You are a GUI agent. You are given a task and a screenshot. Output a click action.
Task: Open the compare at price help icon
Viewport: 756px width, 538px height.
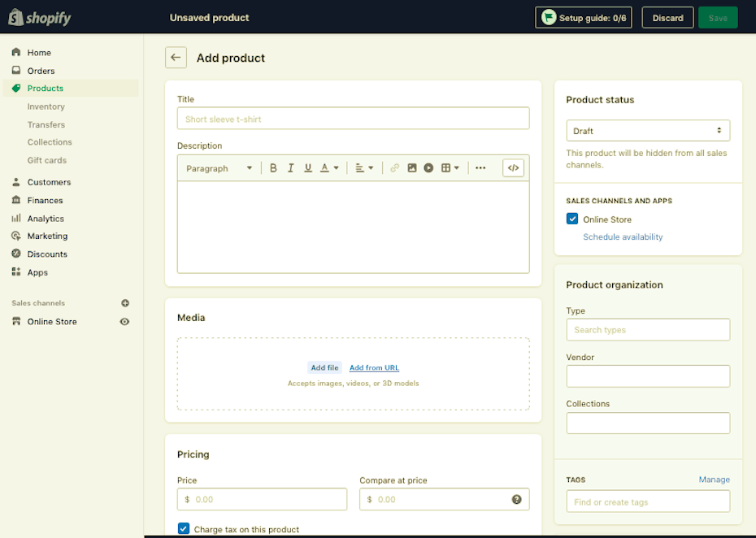(x=516, y=499)
